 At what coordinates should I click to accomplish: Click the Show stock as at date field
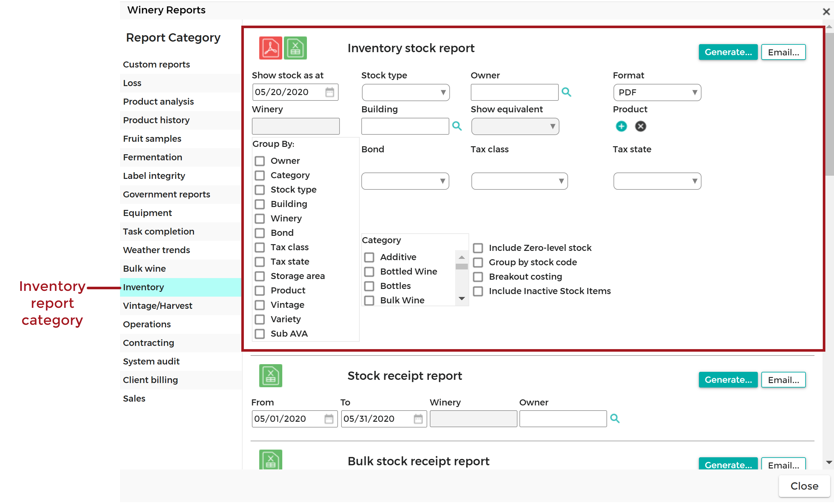(295, 92)
